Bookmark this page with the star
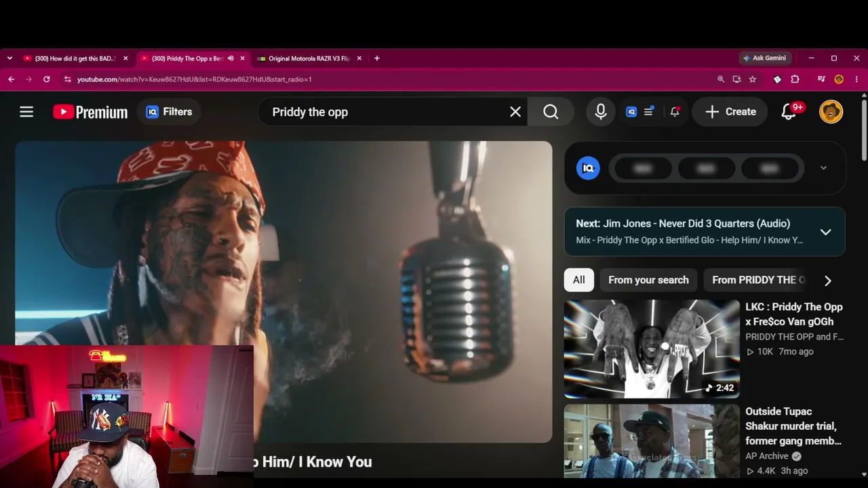 pyautogui.click(x=753, y=79)
